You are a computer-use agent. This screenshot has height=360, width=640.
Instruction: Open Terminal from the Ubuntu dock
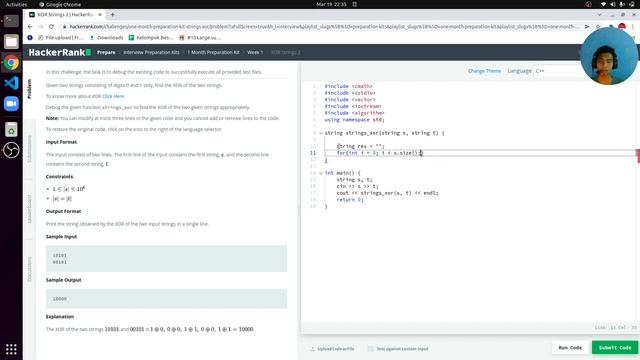click(x=11, y=20)
